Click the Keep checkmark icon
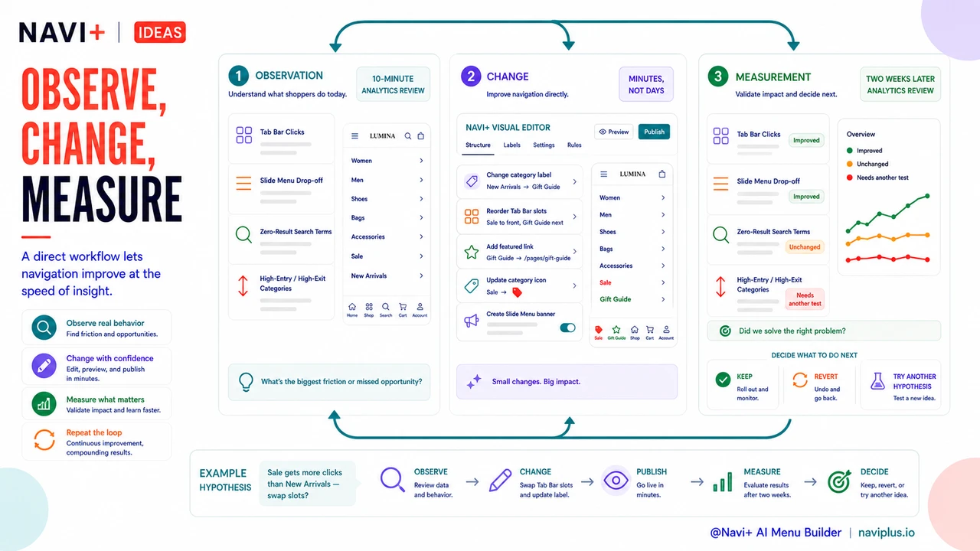 723,380
